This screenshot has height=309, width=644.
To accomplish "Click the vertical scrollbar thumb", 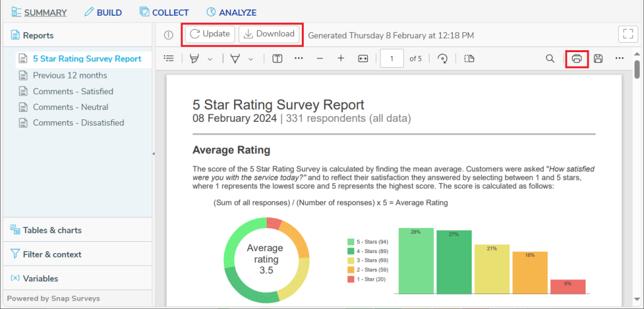I will (637, 69).
